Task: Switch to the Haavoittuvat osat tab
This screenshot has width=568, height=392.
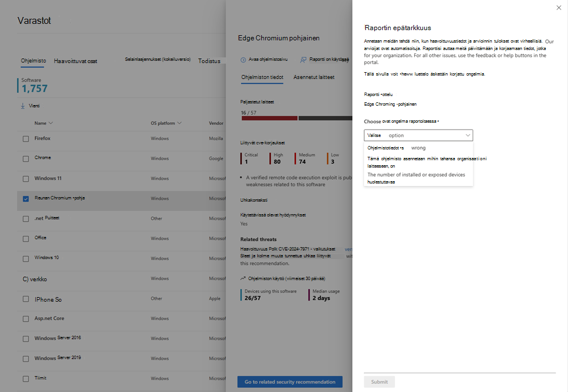Action: click(x=76, y=61)
